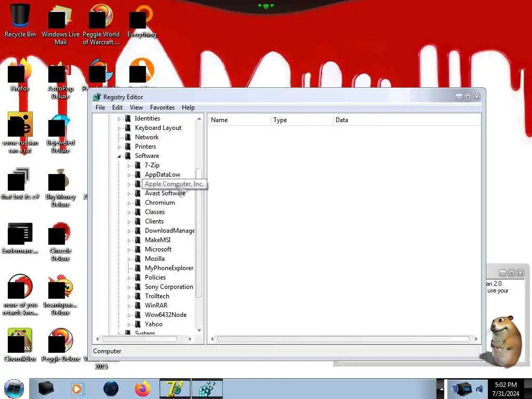
Task: Click the folder icon next to WinRAR key
Action: [137, 305]
